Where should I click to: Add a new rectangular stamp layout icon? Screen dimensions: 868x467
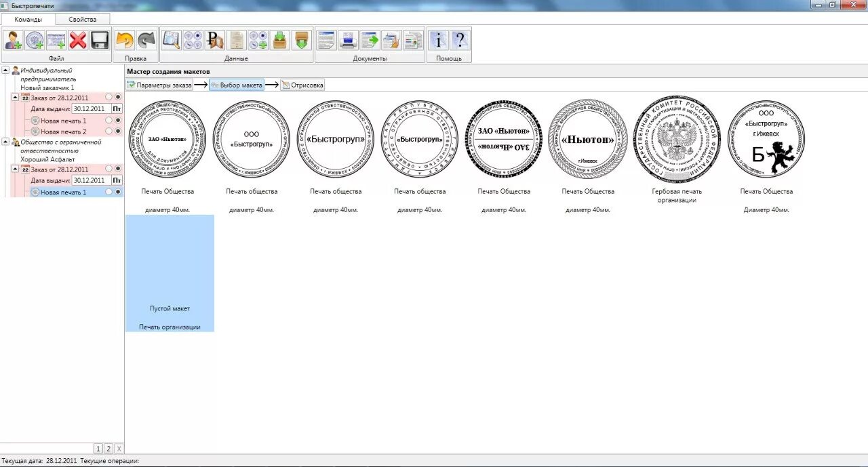[56, 40]
